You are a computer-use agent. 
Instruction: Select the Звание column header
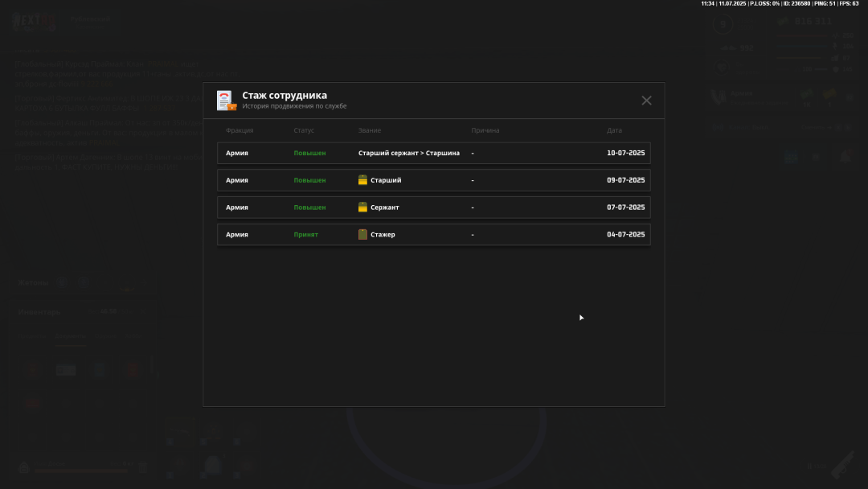369,130
